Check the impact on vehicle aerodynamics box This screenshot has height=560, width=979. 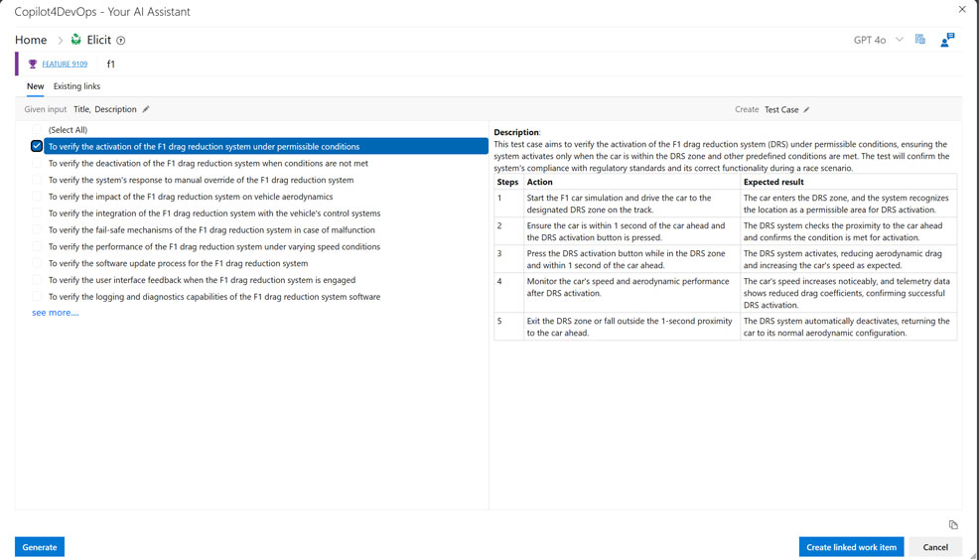coord(37,197)
